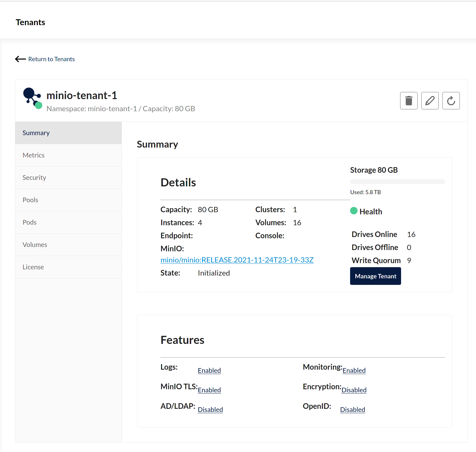Click the Encryption Disabled link
The height and width of the screenshot is (452, 476).
tap(354, 390)
